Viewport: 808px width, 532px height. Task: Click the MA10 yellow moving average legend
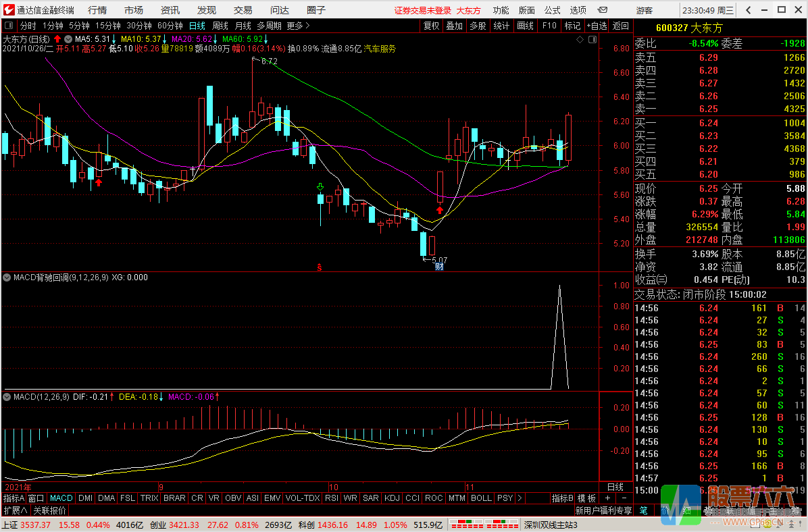144,39
